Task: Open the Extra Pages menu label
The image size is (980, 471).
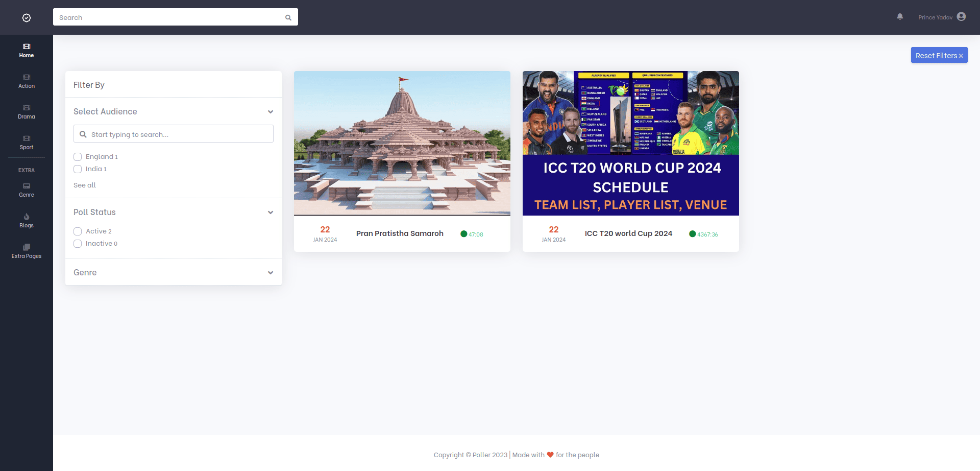Action: pos(27,256)
